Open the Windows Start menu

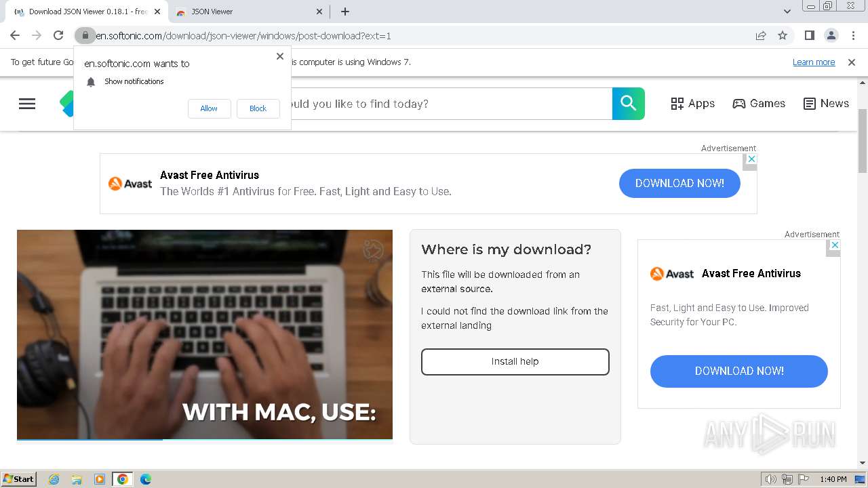tap(19, 479)
